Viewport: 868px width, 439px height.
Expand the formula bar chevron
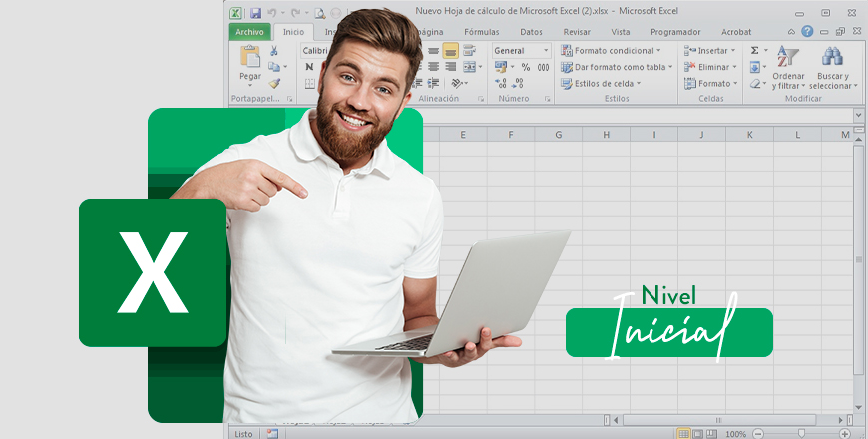coord(859,115)
